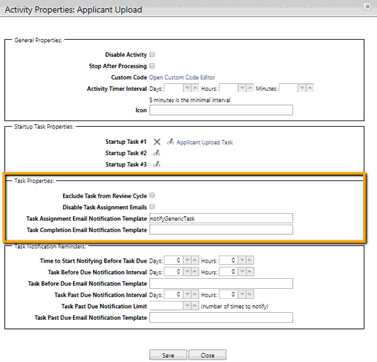Decrease Task Past Due Notification Limit
The image size is (377, 362).
coord(187,306)
